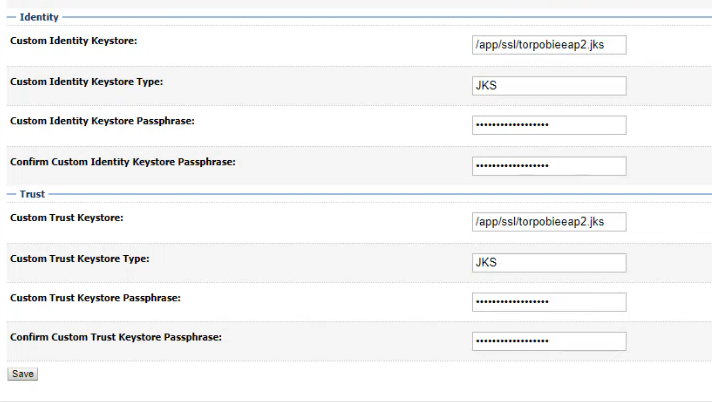
Task: Click the "Confirm Custom Trust Keystore Passphrase:" label
Action: tap(115, 337)
